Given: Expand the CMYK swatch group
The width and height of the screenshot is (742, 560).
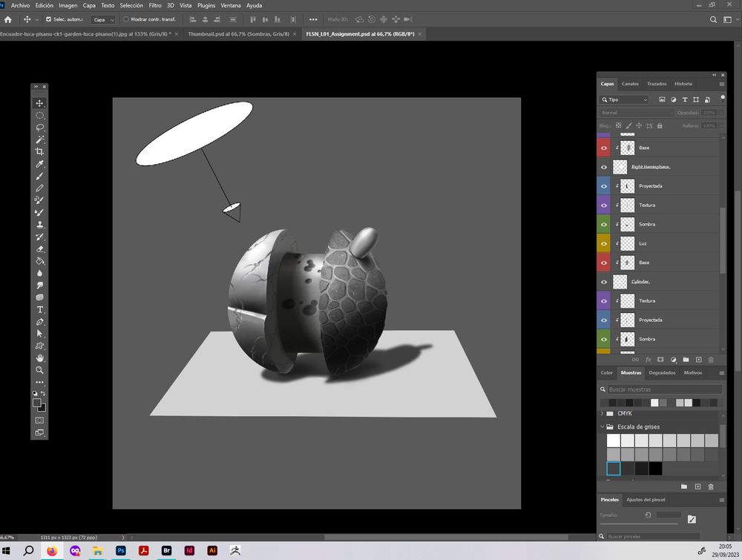Looking at the screenshot, I should coord(602,413).
